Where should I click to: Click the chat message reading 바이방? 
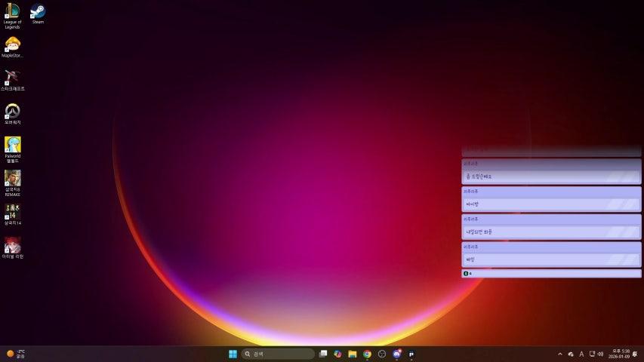click(551, 204)
